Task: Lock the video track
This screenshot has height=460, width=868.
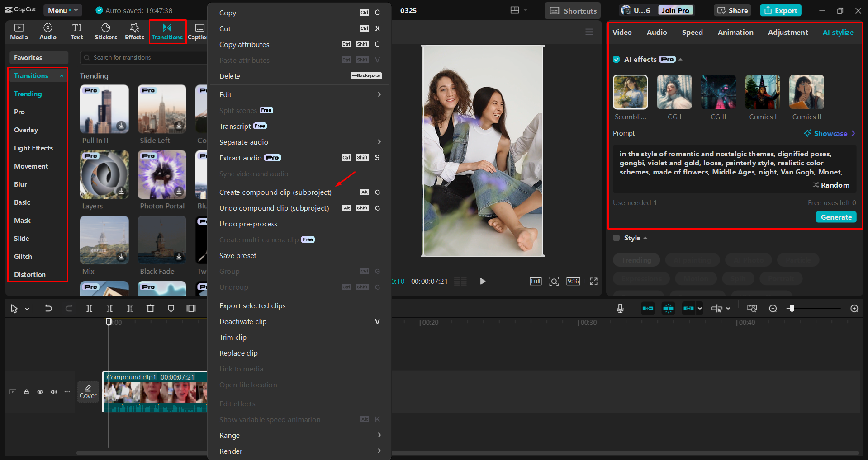Action: pyautogui.click(x=26, y=392)
